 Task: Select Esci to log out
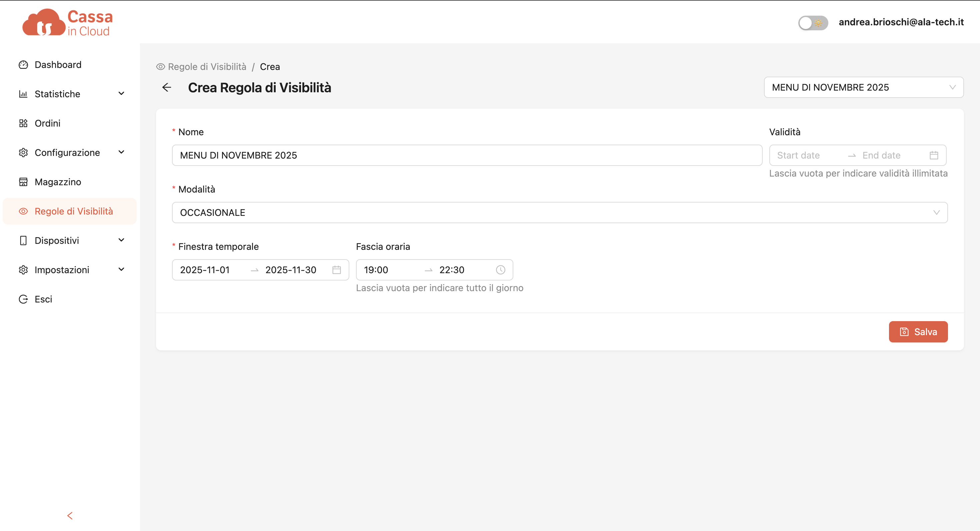click(x=43, y=299)
